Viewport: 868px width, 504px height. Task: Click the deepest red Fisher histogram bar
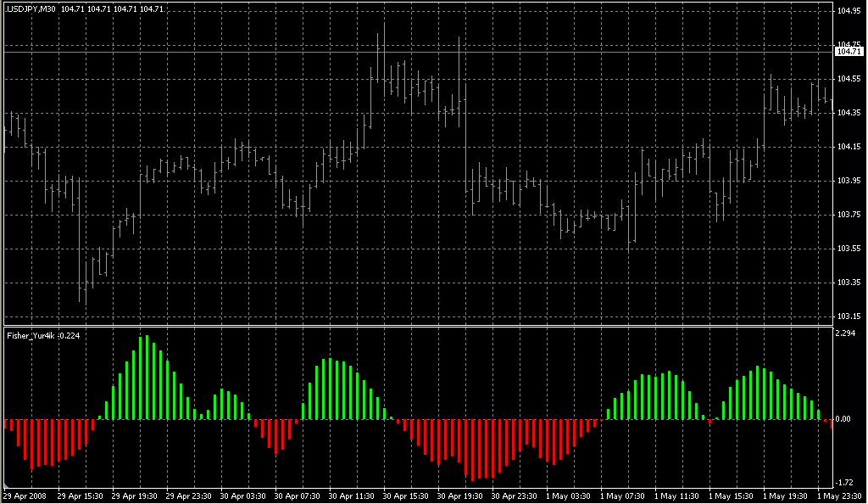tap(472, 449)
